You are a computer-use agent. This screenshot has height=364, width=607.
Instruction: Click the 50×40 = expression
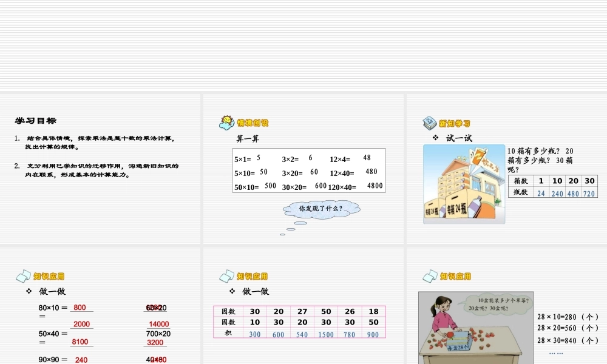(x=53, y=334)
